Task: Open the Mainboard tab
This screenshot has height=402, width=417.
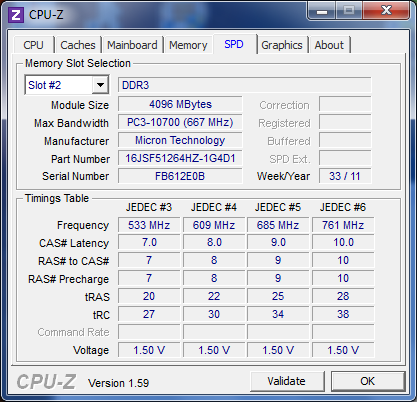Action: point(132,45)
